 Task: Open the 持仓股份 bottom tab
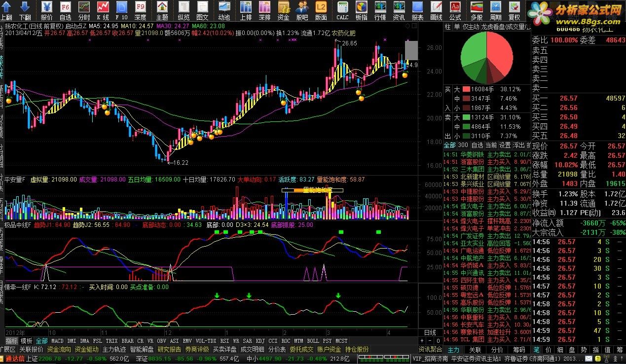point(357,349)
